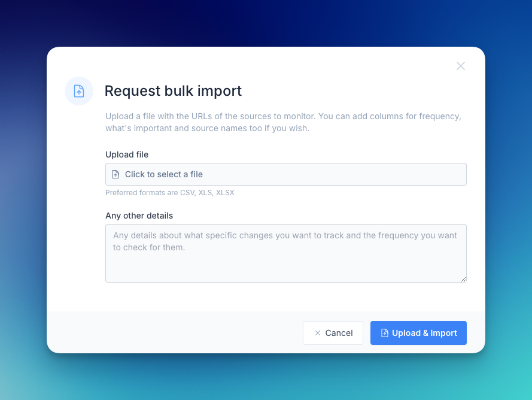
Task: Click the small file icon in the upload field
Action: click(115, 174)
